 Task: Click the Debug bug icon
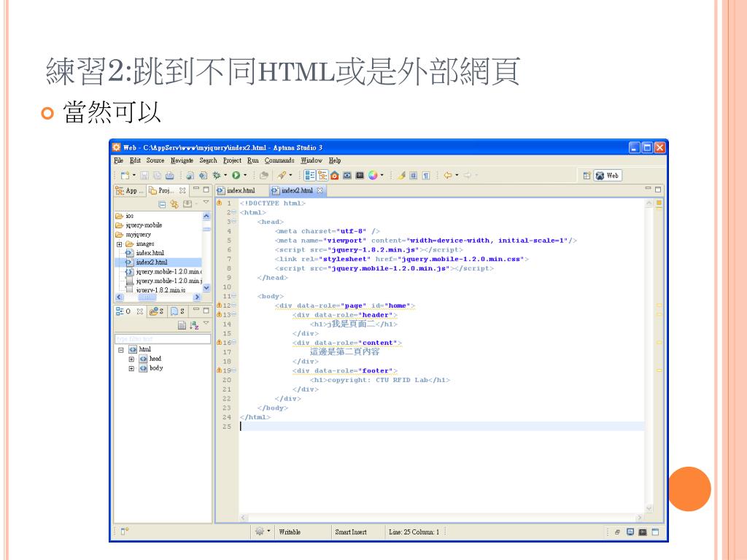click(x=217, y=175)
